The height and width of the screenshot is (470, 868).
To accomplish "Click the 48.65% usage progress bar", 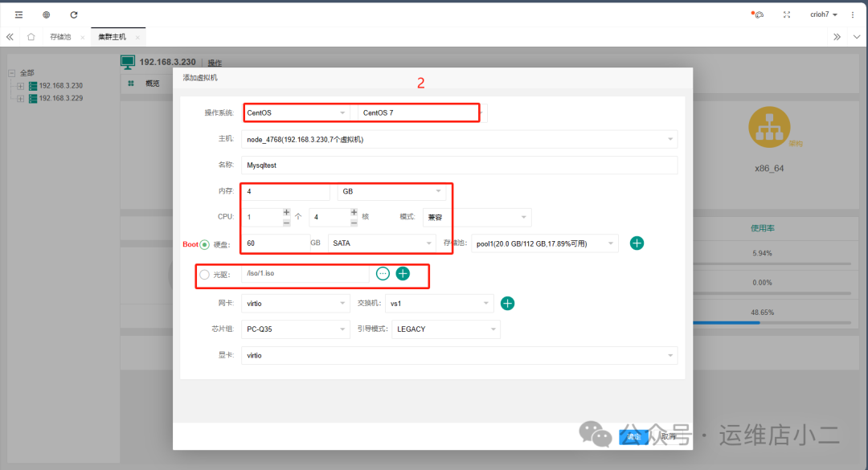I will (772, 323).
